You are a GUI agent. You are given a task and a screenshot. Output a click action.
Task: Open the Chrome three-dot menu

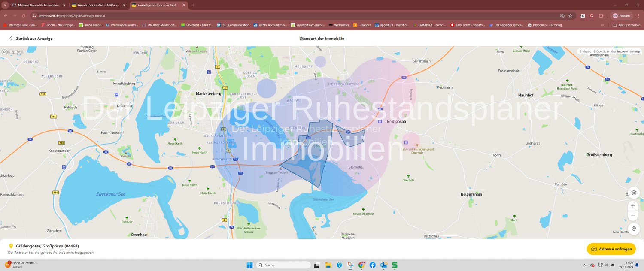pos(638,15)
